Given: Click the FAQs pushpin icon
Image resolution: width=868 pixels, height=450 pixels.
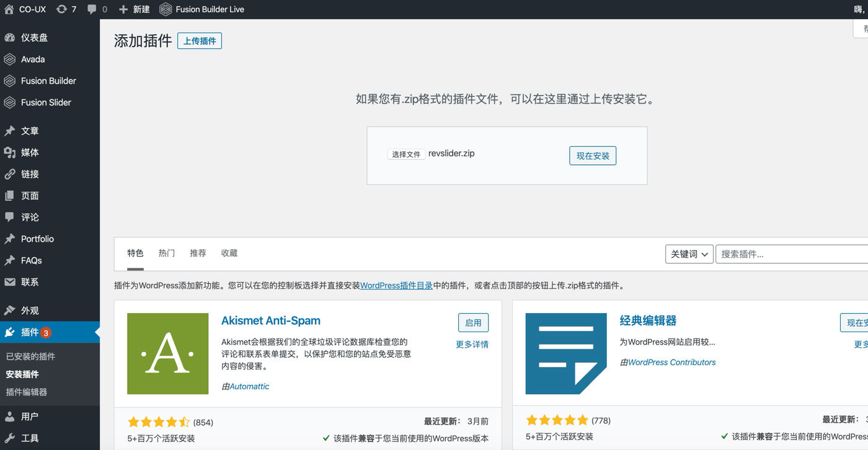Looking at the screenshot, I should point(9,261).
